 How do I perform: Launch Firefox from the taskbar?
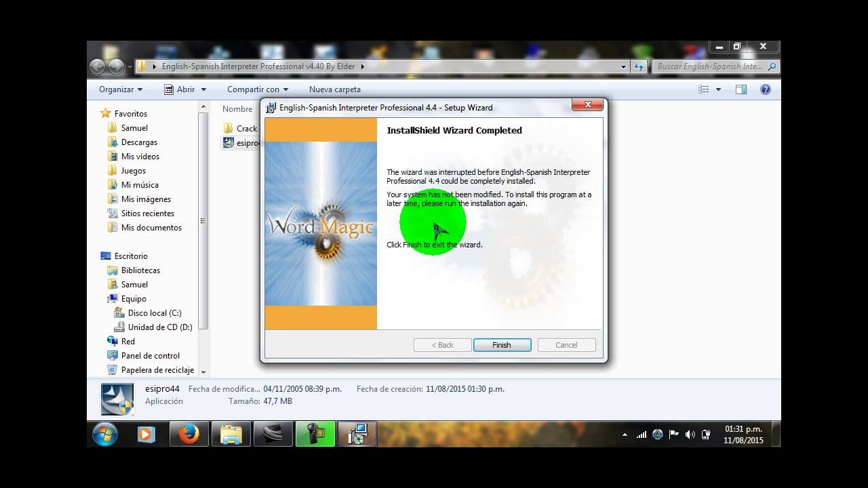(189, 434)
